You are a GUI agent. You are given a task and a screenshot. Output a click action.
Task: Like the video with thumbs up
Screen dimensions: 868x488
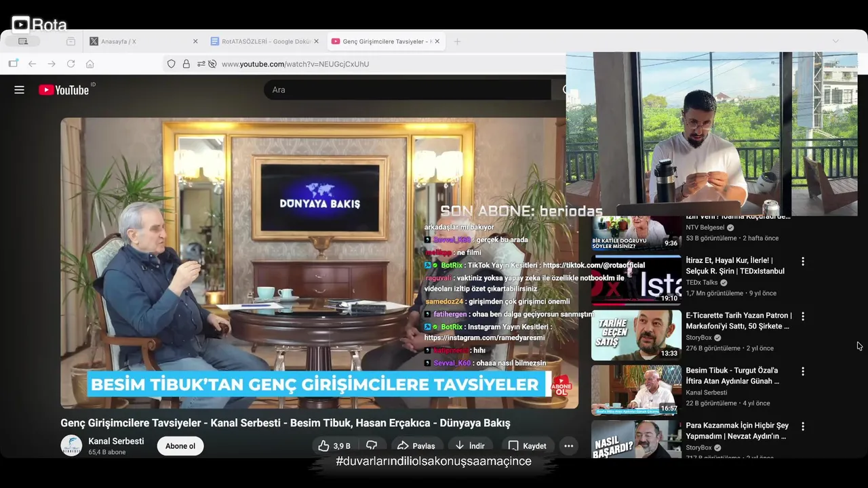[334, 446]
